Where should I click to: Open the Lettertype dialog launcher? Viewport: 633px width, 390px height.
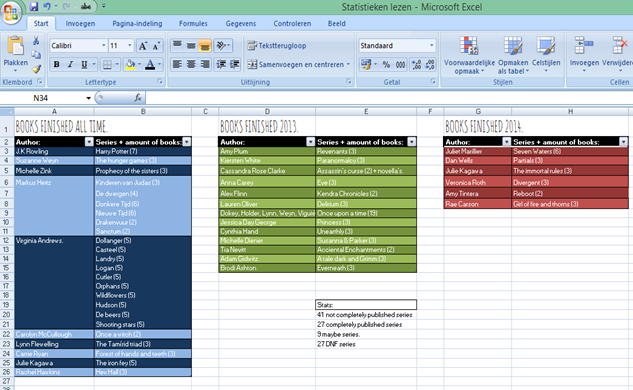pyautogui.click(x=160, y=82)
